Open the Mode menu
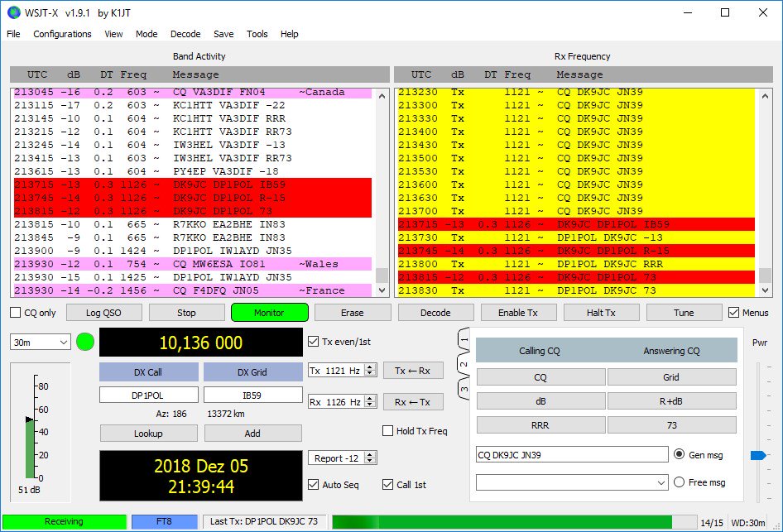Image resolution: width=783 pixels, height=532 pixels. (x=147, y=34)
